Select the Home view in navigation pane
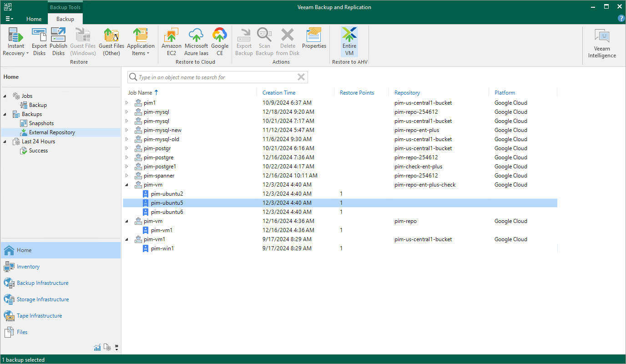626x364 pixels. (61, 250)
